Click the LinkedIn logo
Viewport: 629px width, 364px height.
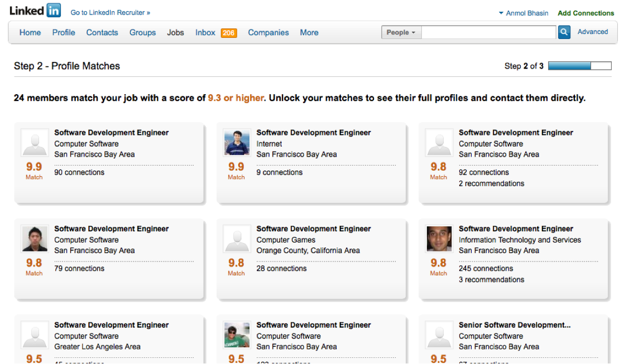point(35,11)
